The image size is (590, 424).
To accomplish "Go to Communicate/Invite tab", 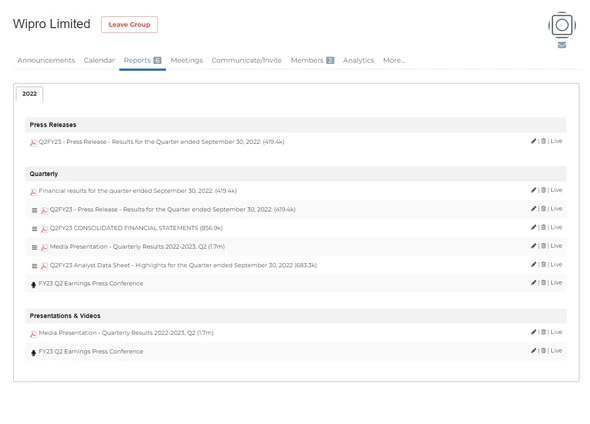I will click(x=246, y=60).
